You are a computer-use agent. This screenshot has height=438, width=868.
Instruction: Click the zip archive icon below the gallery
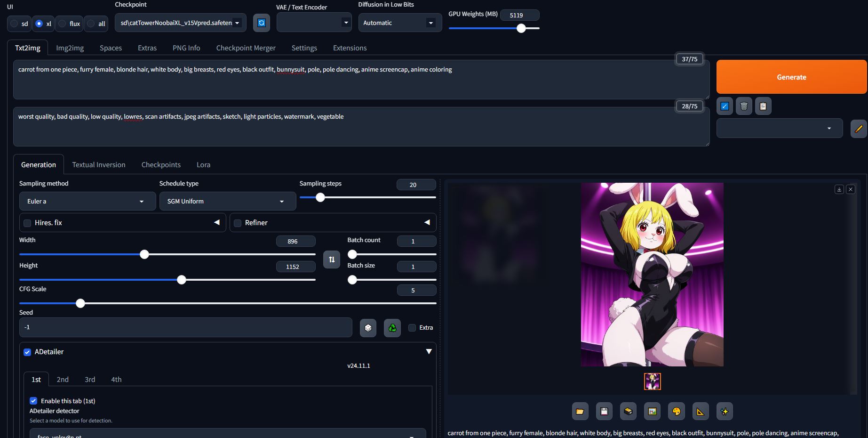coord(628,412)
